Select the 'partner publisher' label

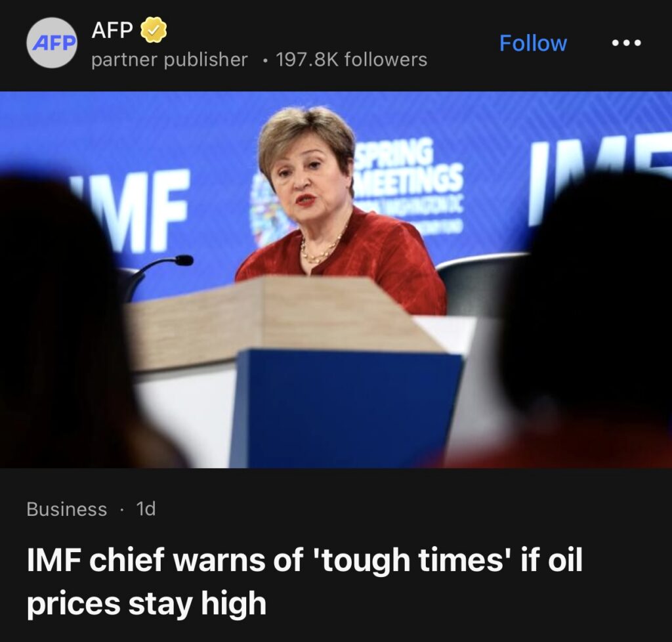[169, 60]
